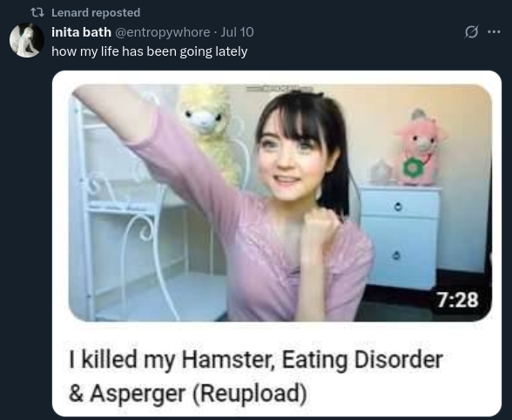Click the yellow alpaca plush in the image
Screen dimensions: 512x420
coord(210,129)
